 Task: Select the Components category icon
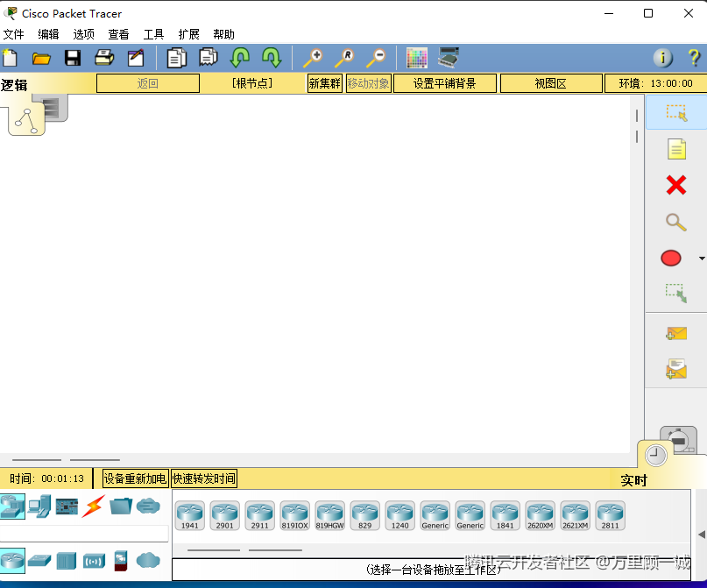click(x=67, y=507)
